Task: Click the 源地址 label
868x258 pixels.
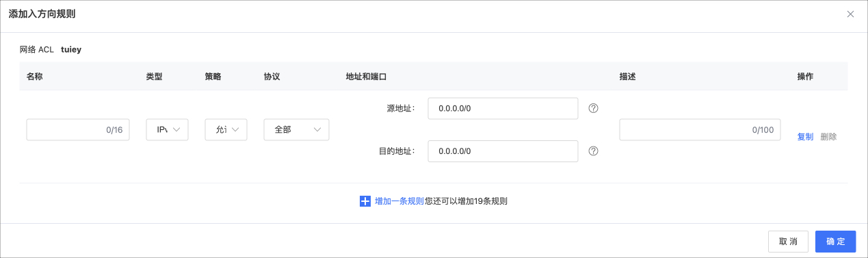Action: [x=401, y=108]
